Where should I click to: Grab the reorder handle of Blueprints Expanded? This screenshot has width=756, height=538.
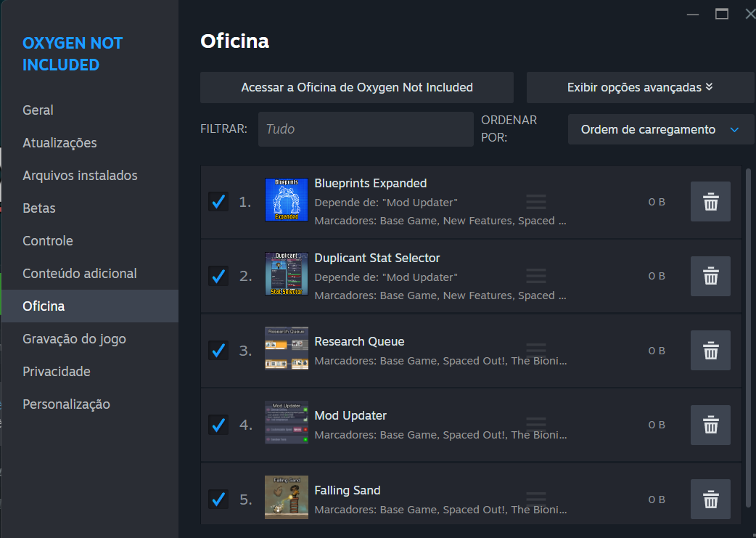point(535,202)
